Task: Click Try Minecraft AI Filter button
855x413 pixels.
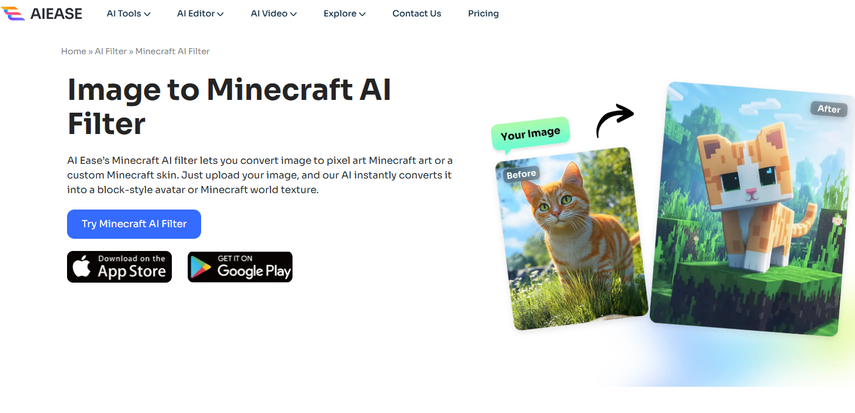Action: click(x=134, y=224)
